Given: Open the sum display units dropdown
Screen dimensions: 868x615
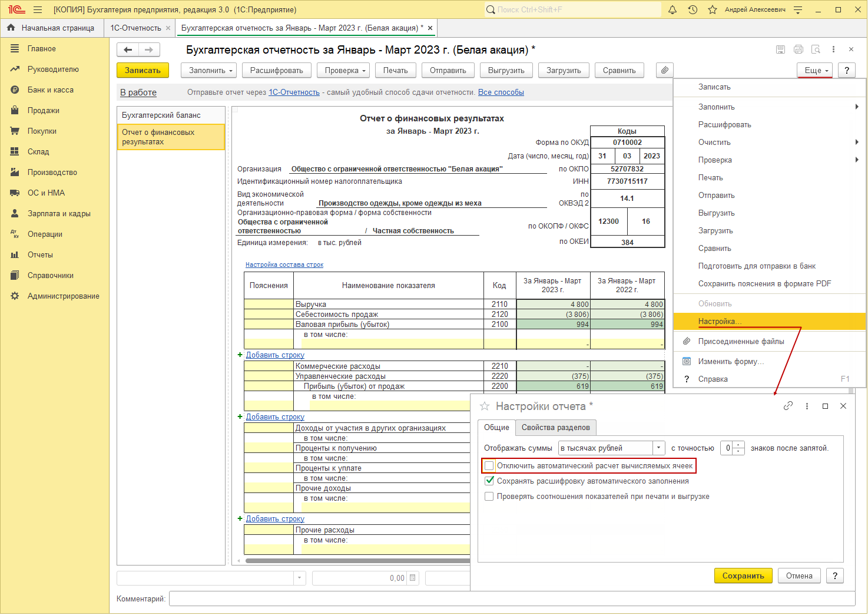Looking at the screenshot, I should click(659, 448).
